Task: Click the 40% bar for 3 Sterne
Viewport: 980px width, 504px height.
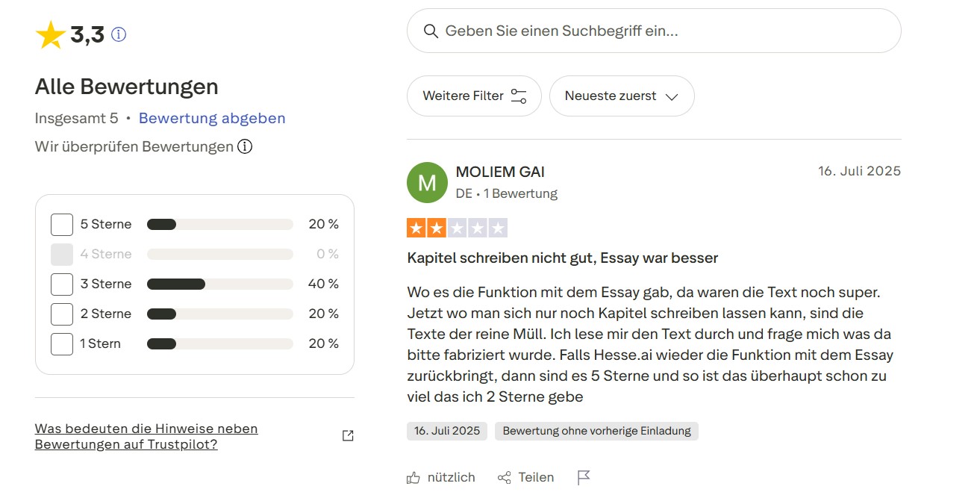Action: (175, 284)
